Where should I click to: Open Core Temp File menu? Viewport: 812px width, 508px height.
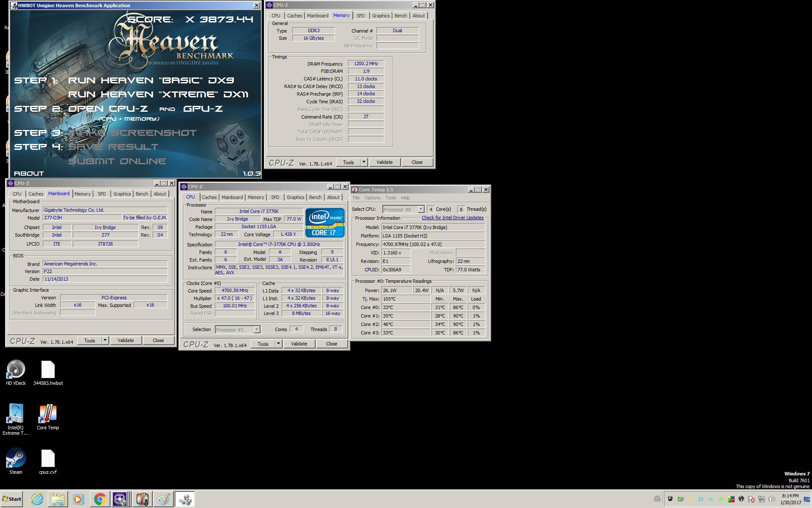click(x=356, y=198)
